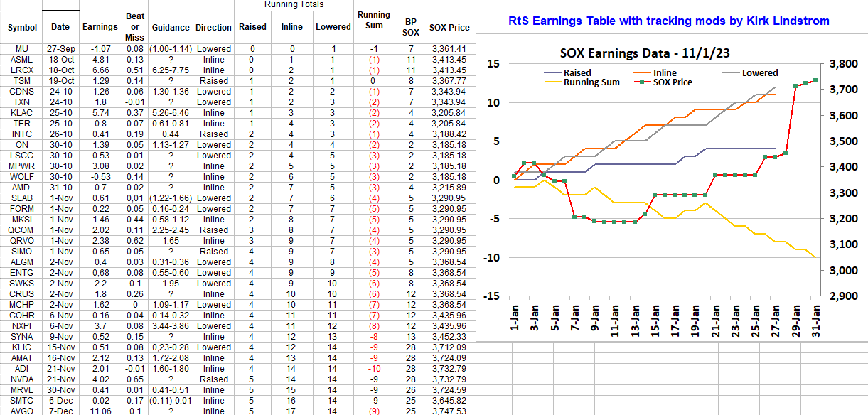Select the Beat or Miss header cell
This screenshot has width=868, height=415.
click(134, 27)
